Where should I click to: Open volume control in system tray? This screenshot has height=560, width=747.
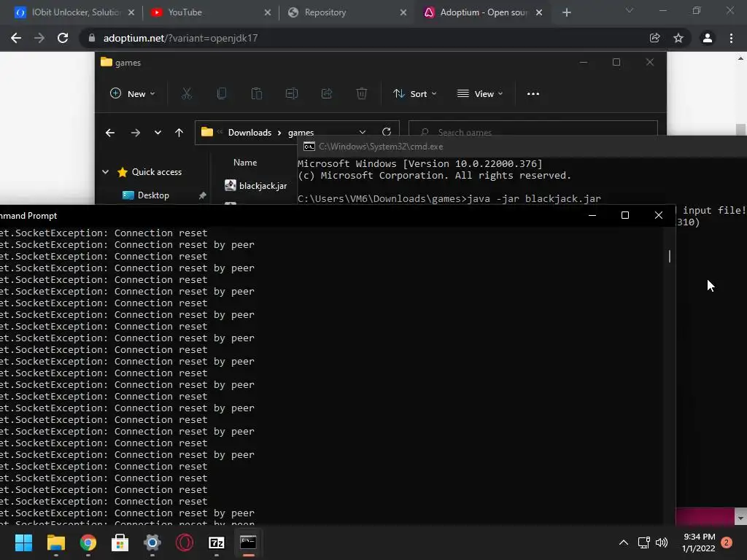662,542
